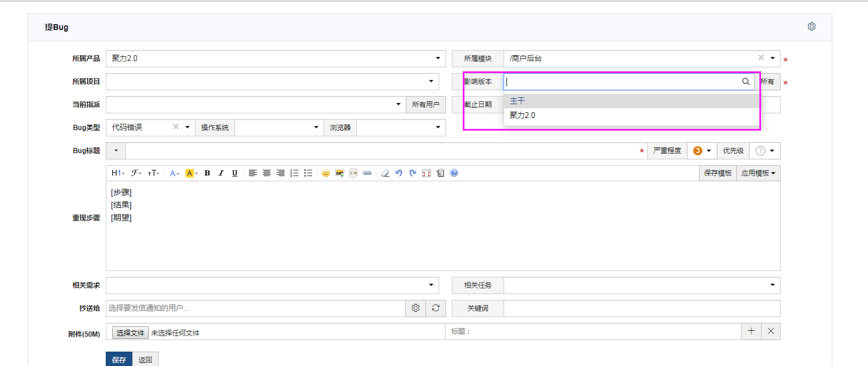Toggle italic formatting
This screenshot has width=868, height=366.
[x=221, y=173]
